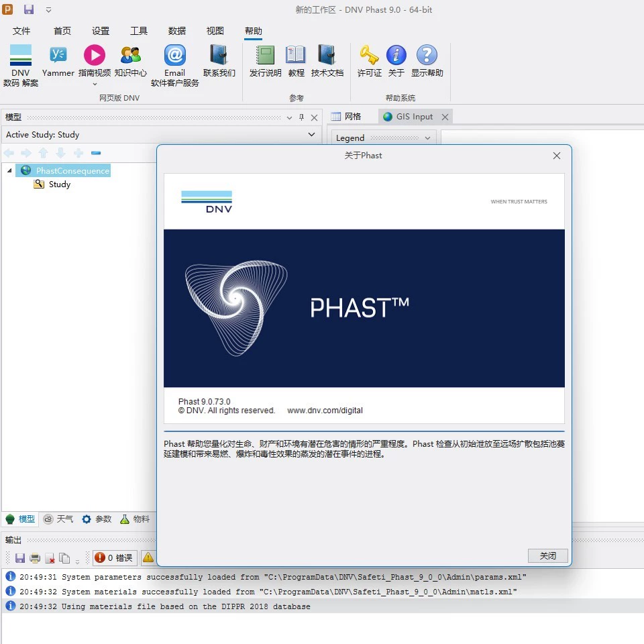
Task: Play the 指南视频 guide videos
Action: (x=95, y=61)
